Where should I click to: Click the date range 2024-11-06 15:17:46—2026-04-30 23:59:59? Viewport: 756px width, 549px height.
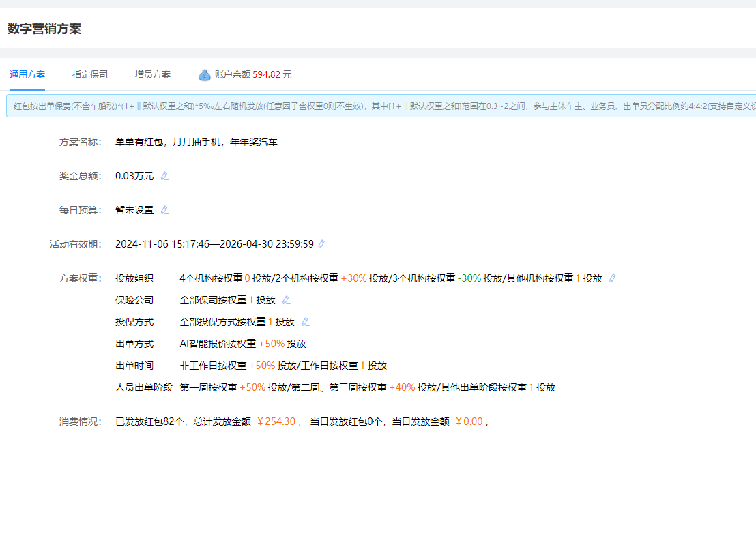214,244
